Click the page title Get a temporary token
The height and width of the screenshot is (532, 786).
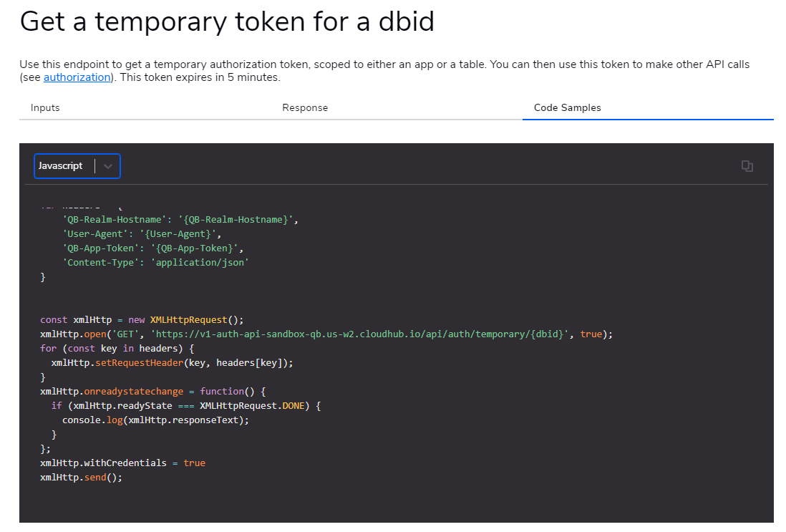[x=226, y=22]
